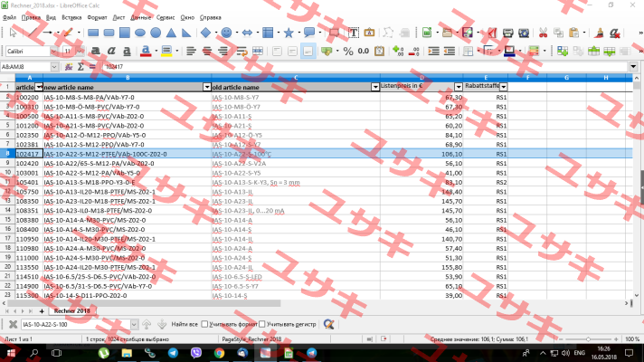Open article column filter dropdown

pos(39,87)
